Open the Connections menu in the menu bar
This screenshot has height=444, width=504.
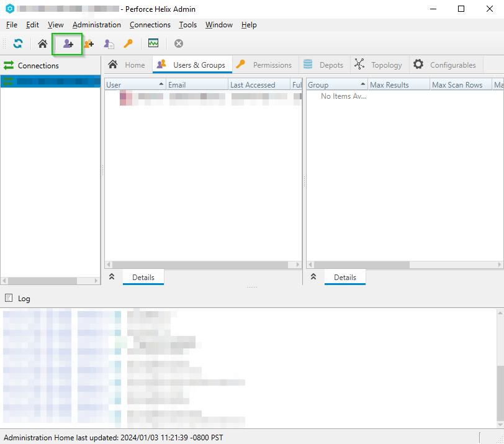coord(150,25)
